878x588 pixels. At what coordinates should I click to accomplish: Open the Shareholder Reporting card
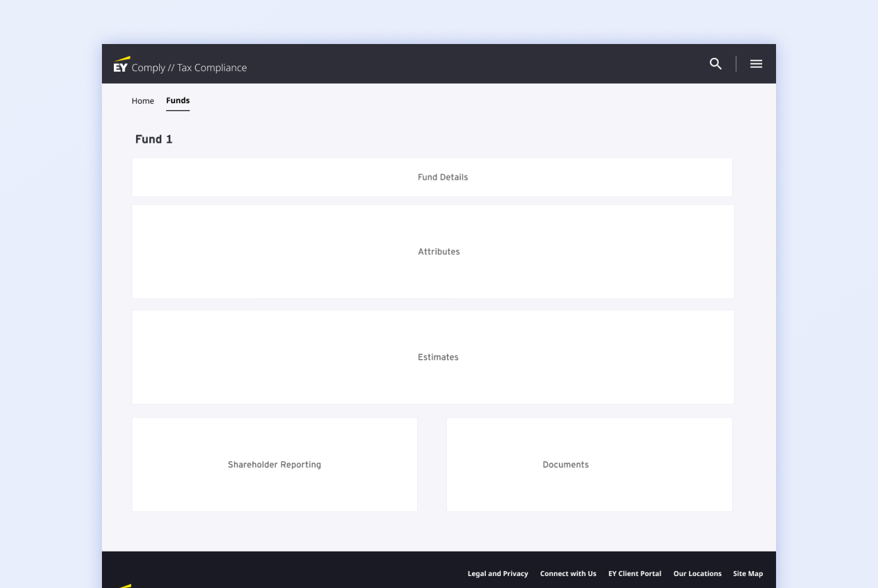point(274,465)
